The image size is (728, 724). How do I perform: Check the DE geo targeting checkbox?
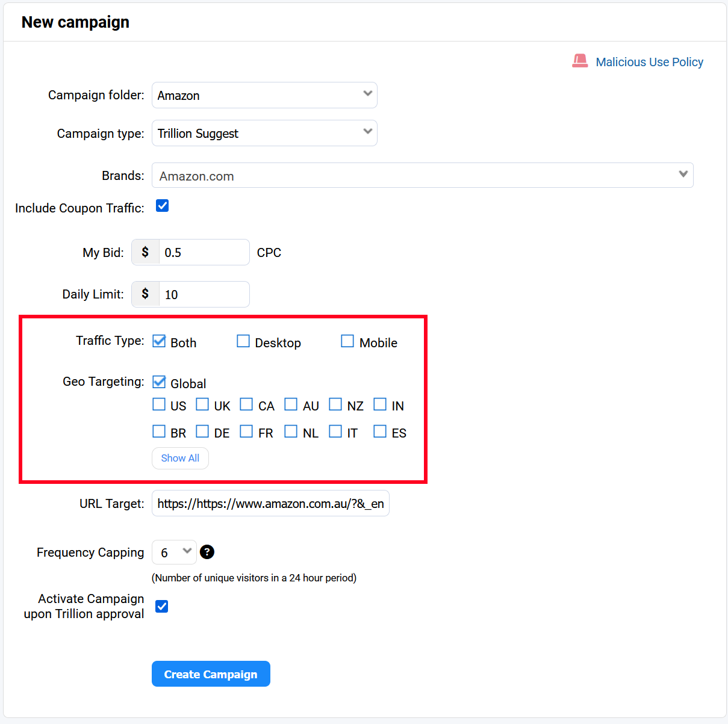202,432
